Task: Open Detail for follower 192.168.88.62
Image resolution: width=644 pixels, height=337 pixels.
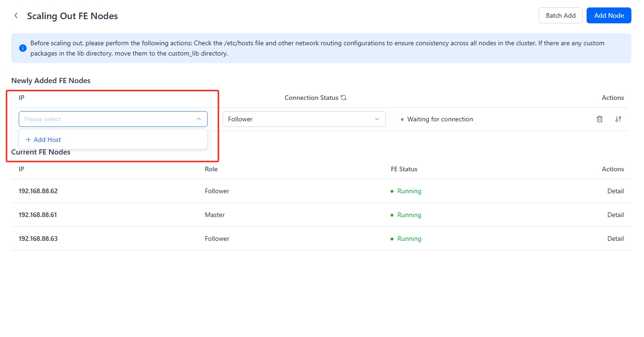Action: [x=616, y=191]
